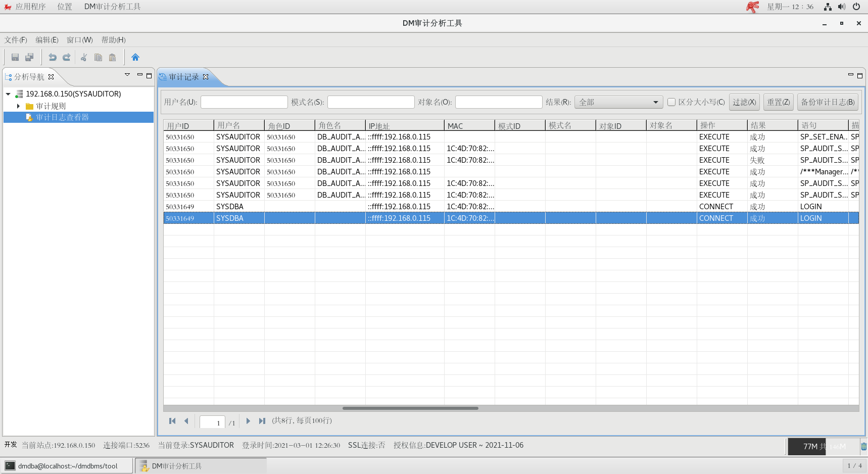
Task: Click the yellow 审计规则 folder icon
Action: (x=29, y=106)
